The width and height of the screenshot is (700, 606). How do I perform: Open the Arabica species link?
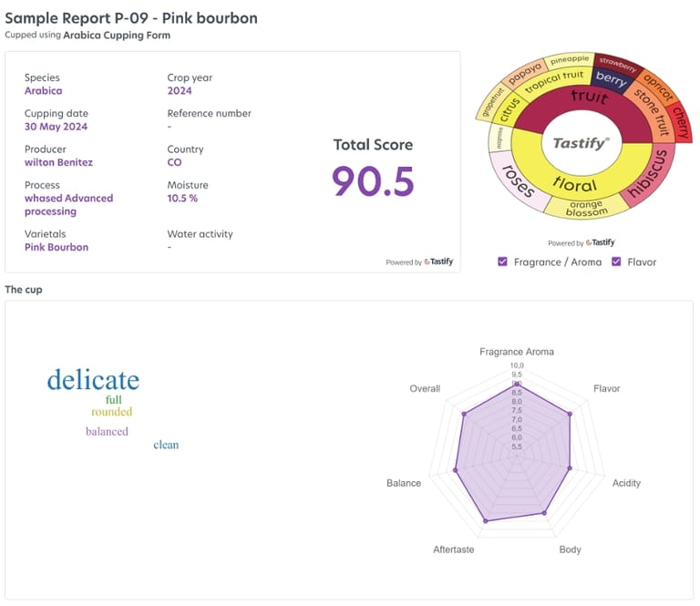point(44,91)
